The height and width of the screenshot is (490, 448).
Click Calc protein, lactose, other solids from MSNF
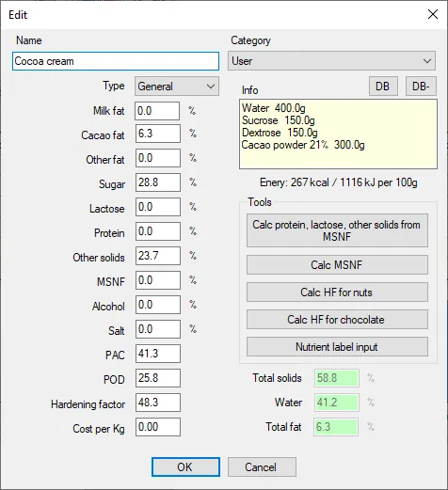click(337, 230)
